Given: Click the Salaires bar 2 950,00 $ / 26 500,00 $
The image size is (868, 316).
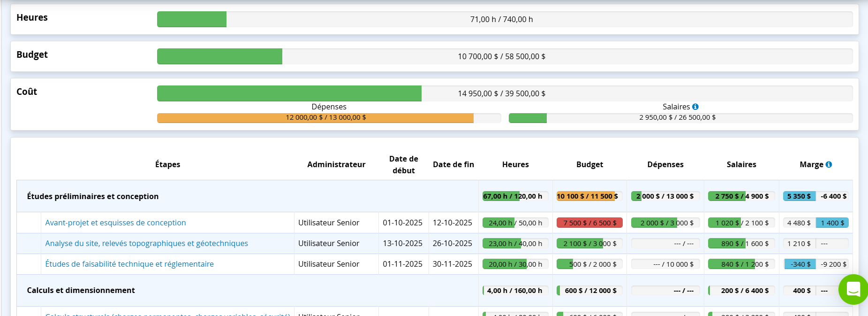Looking at the screenshot, I should pos(680,118).
